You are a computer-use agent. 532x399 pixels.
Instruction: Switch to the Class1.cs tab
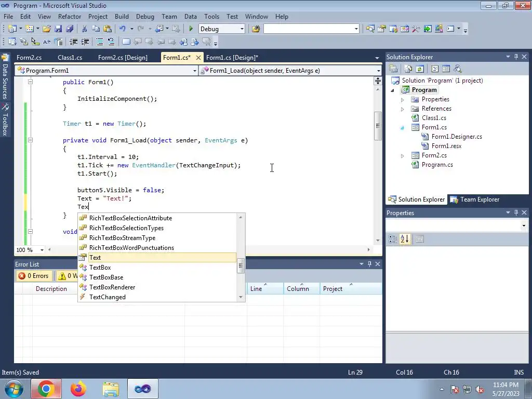click(70, 57)
